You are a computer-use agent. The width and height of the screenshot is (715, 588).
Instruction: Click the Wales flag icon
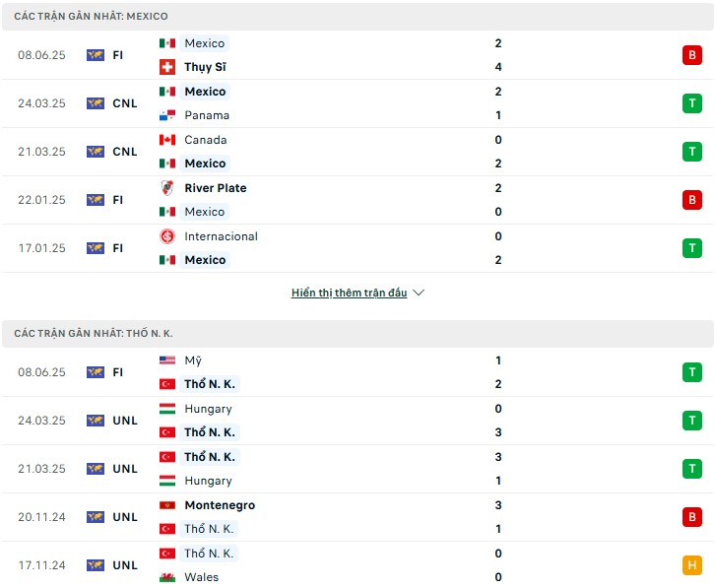coord(167,577)
